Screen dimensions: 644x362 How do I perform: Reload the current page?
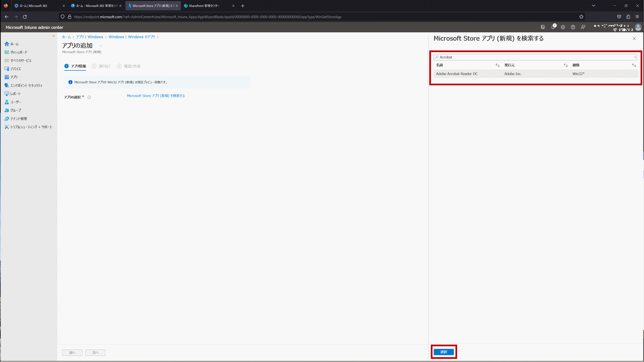(25, 17)
